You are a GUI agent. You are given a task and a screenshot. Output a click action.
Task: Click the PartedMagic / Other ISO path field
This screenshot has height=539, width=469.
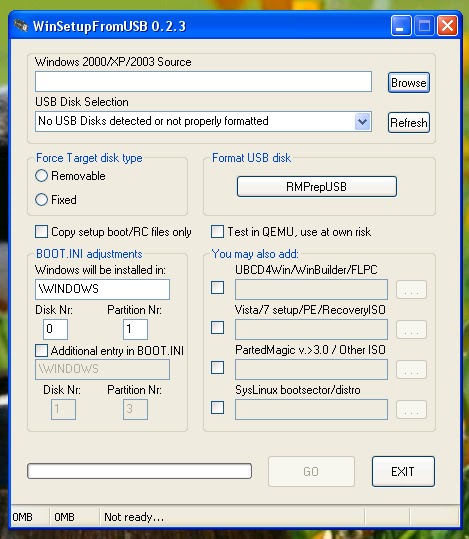pyautogui.click(x=311, y=369)
